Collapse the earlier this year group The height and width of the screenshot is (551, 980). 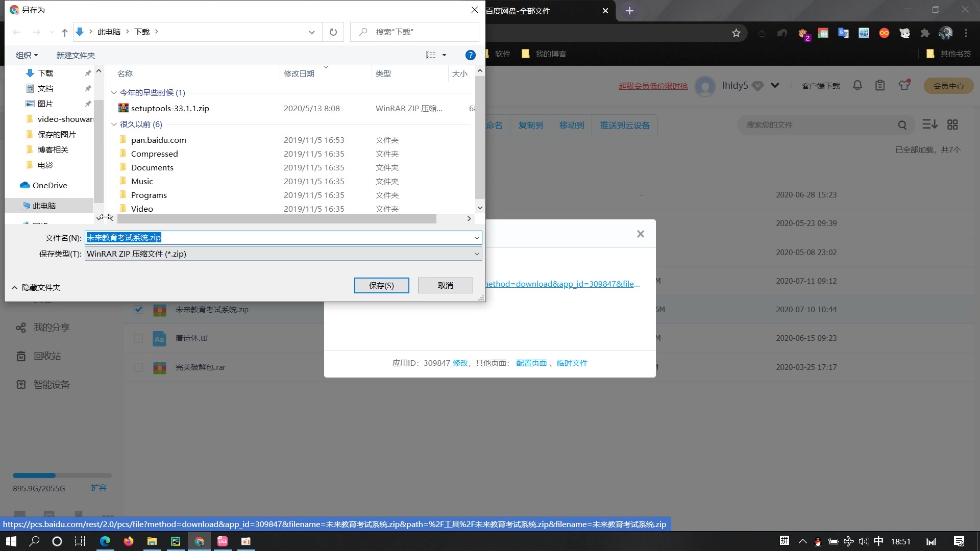click(114, 92)
